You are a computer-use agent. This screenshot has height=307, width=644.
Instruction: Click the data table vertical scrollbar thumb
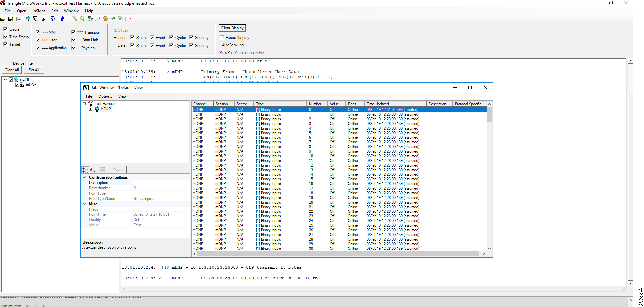pos(489,115)
